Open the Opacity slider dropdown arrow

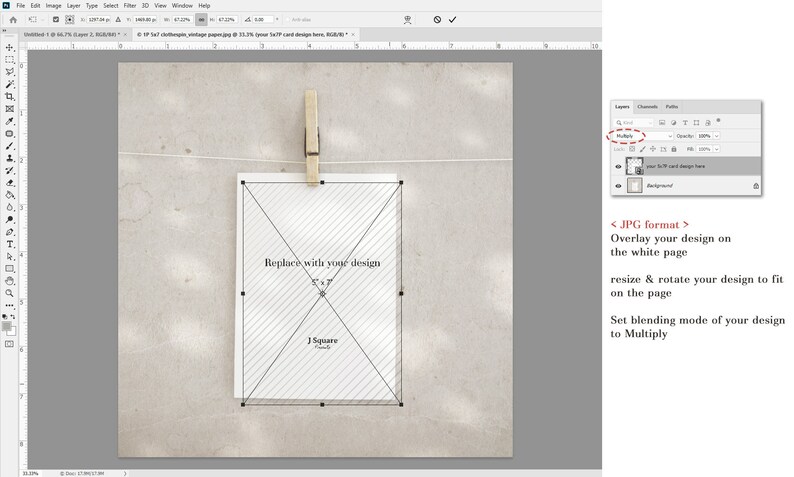pos(717,136)
